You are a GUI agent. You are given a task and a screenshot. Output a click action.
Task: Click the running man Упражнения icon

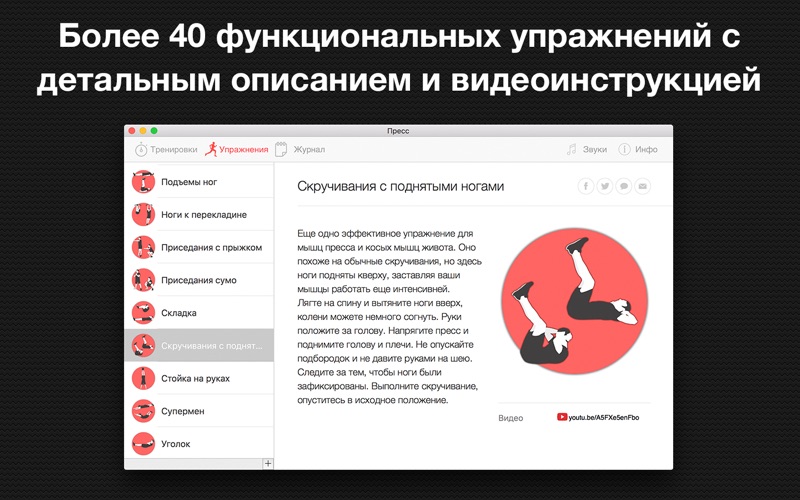(211, 149)
